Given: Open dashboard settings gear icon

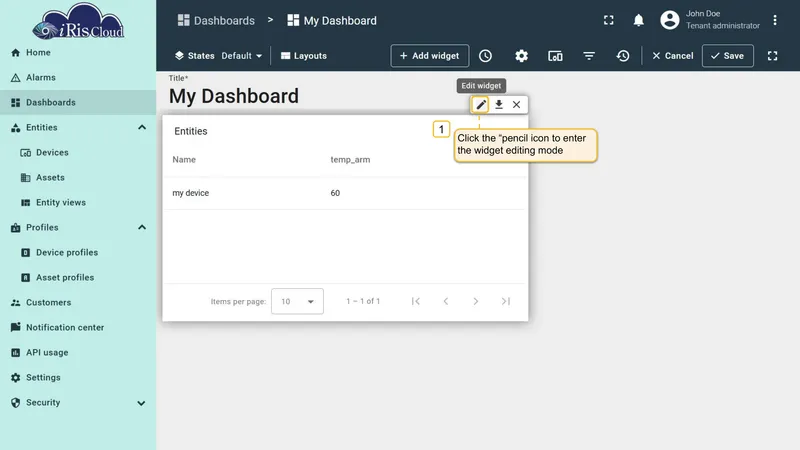Looking at the screenshot, I should pyautogui.click(x=521, y=56).
